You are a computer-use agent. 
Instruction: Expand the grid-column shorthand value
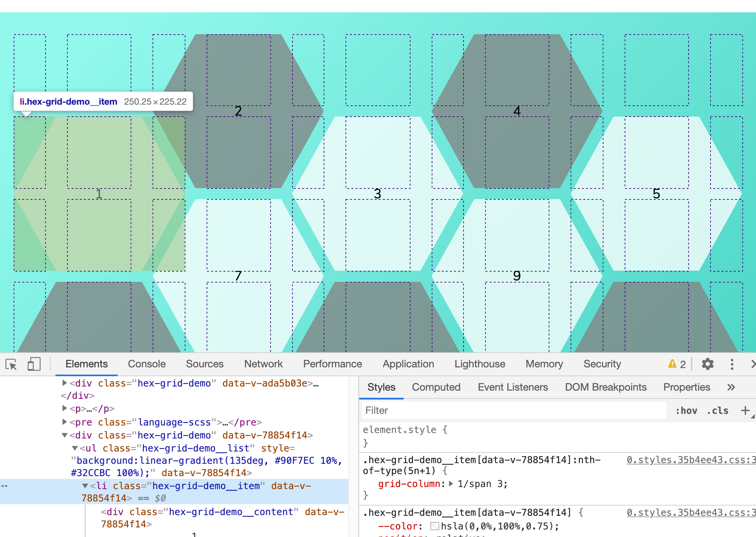[x=451, y=484]
